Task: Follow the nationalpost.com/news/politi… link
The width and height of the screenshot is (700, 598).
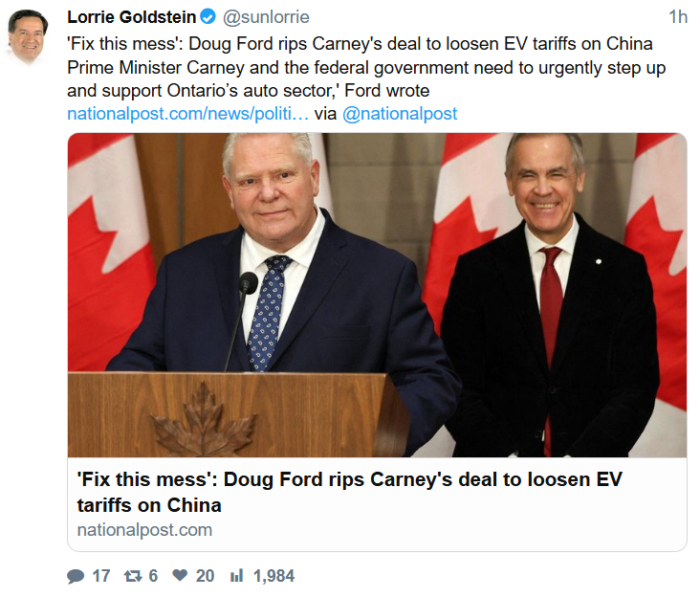Action: 187,113
